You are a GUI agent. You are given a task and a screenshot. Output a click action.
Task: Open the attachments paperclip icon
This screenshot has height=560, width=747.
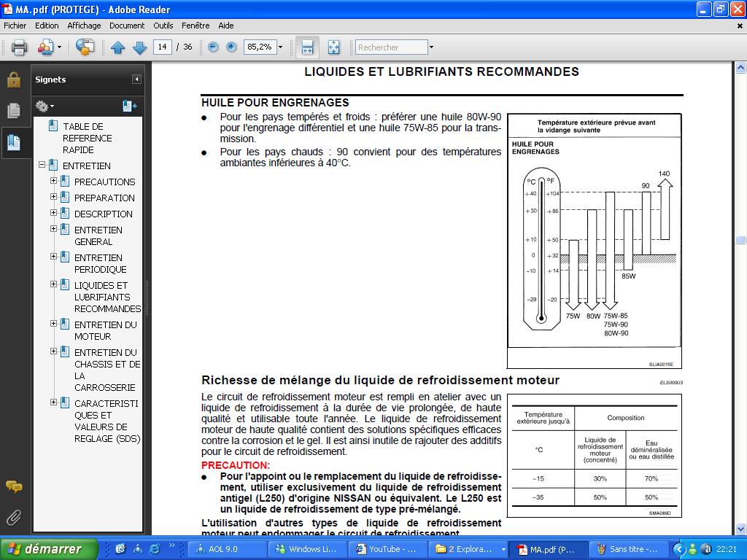click(13, 517)
